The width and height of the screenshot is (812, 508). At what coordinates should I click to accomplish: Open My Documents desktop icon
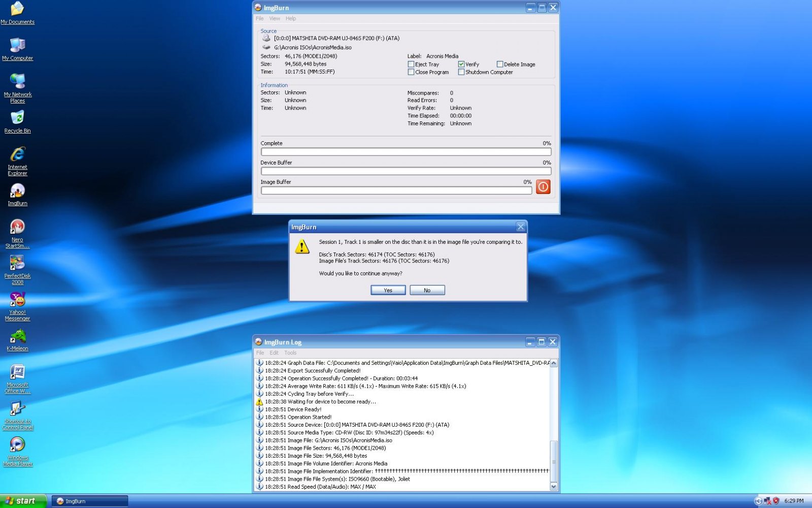pos(17,13)
